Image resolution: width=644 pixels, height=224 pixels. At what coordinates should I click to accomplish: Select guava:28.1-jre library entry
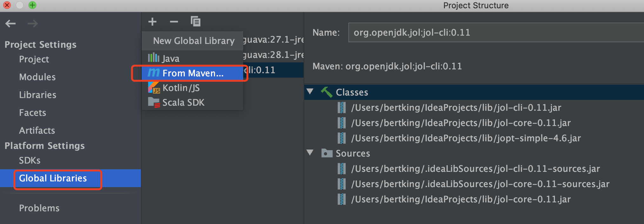pyautogui.click(x=273, y=55)
